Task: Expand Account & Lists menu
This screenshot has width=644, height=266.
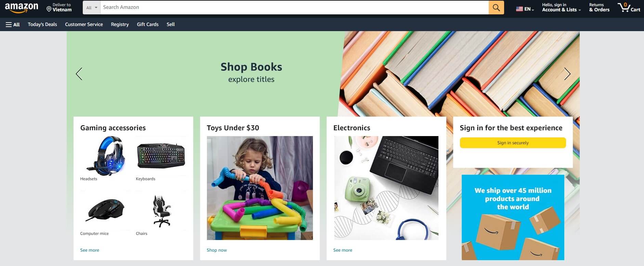Action: coord(561,8)
